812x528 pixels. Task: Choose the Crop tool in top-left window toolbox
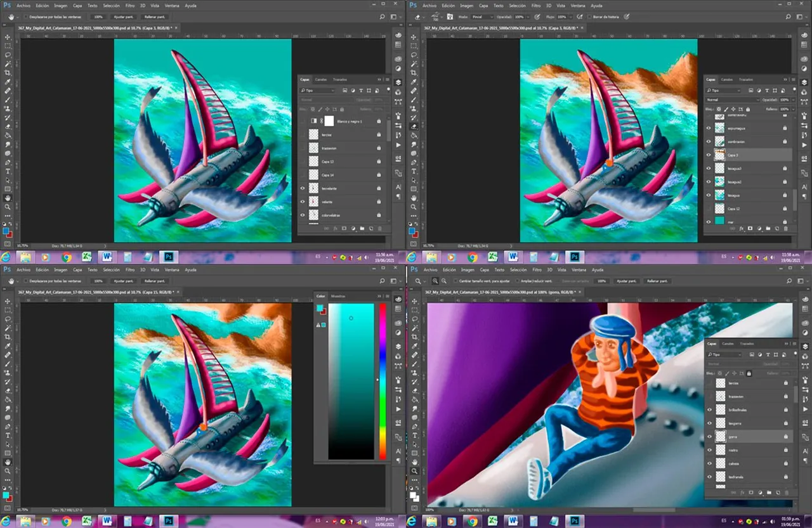(8, 73)
